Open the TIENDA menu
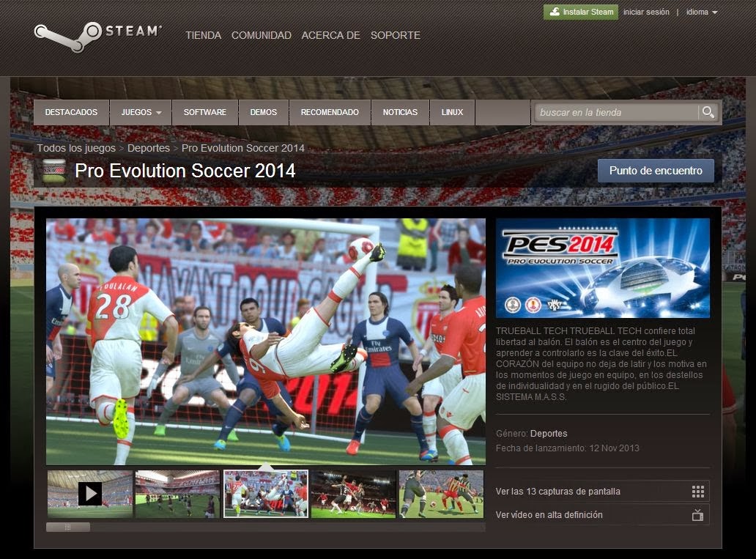The height and width of the screenshot is (559, 756). (x=203, y=35)
